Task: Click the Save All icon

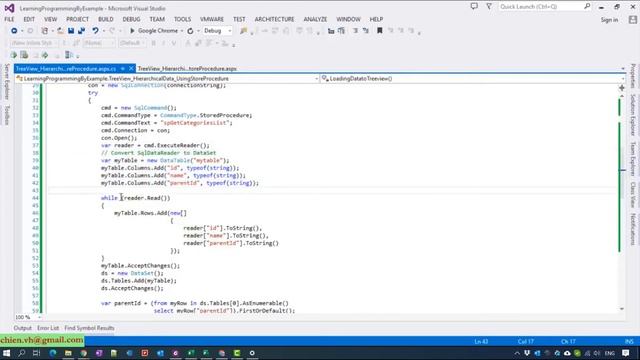Action: [81, 31]
